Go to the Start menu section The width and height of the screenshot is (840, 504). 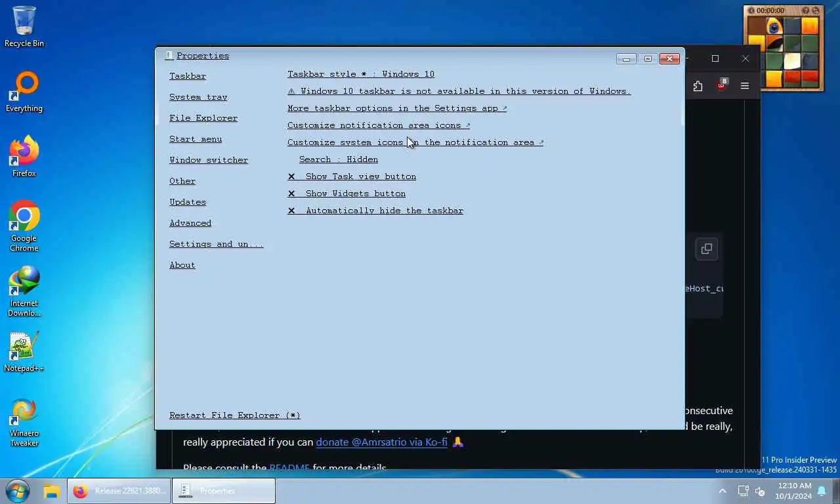[x=196, y=139]
